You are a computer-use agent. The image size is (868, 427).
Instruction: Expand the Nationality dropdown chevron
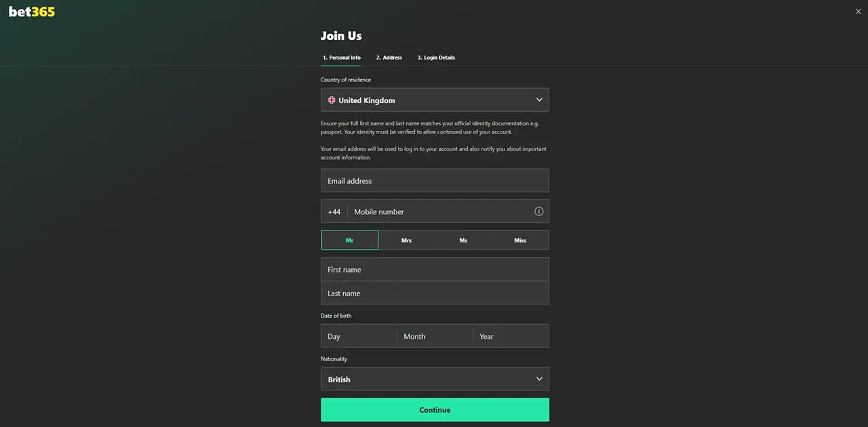click(x=539, y=379)
